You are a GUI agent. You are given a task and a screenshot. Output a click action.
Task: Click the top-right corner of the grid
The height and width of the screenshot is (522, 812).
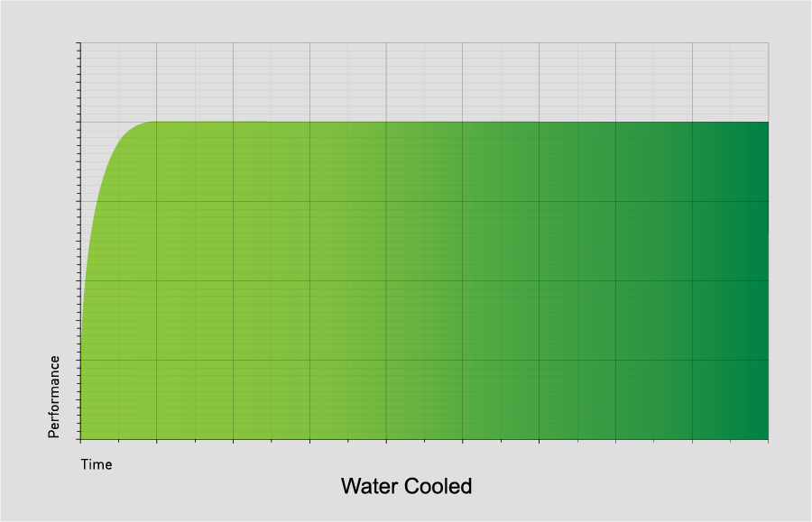(x=769, y=43)
